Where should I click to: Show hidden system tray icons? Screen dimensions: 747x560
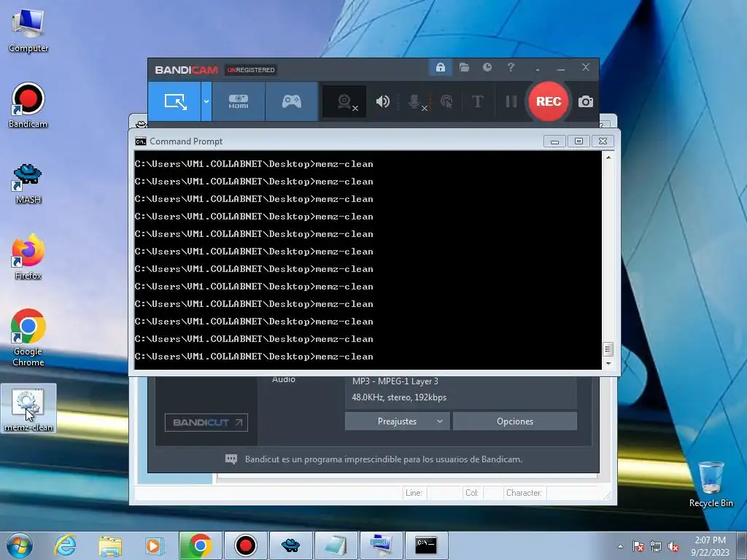(x=620, y=546)
